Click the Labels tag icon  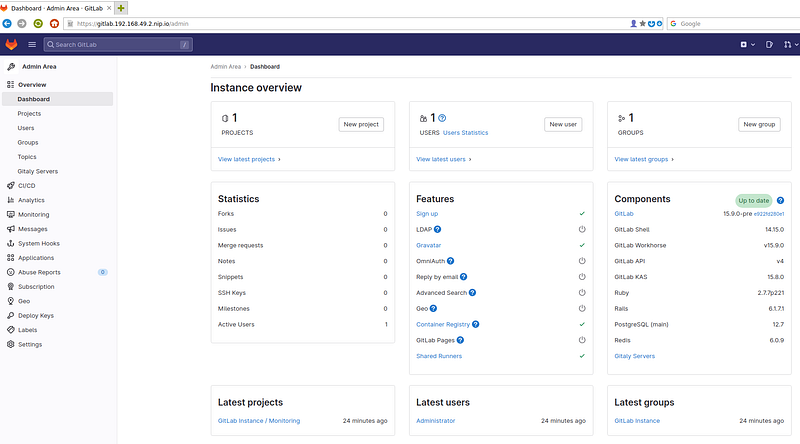point(11,330)
